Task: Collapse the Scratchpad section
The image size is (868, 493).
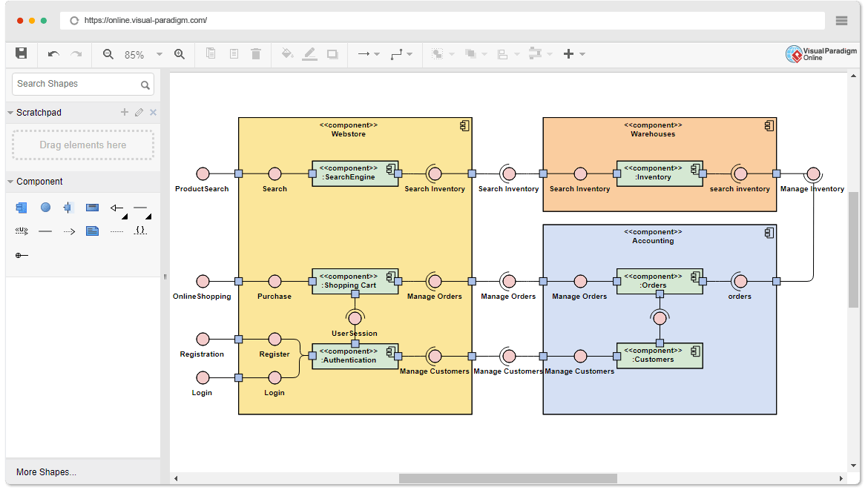Action: click(x=10, y=112)
